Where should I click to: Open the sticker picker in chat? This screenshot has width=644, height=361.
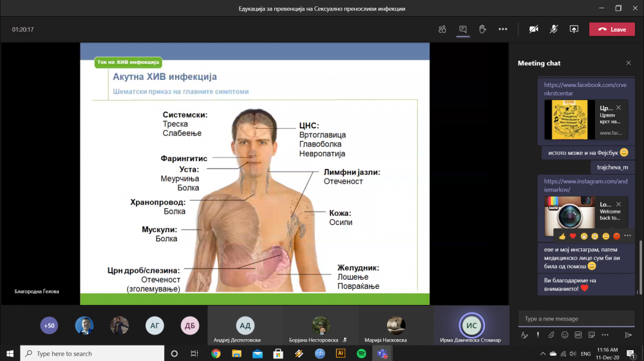coord(591,335)
